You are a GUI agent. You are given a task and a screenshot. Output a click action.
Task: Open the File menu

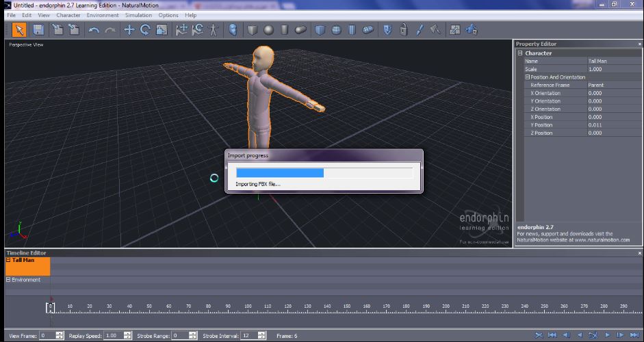tap(11, 15)
